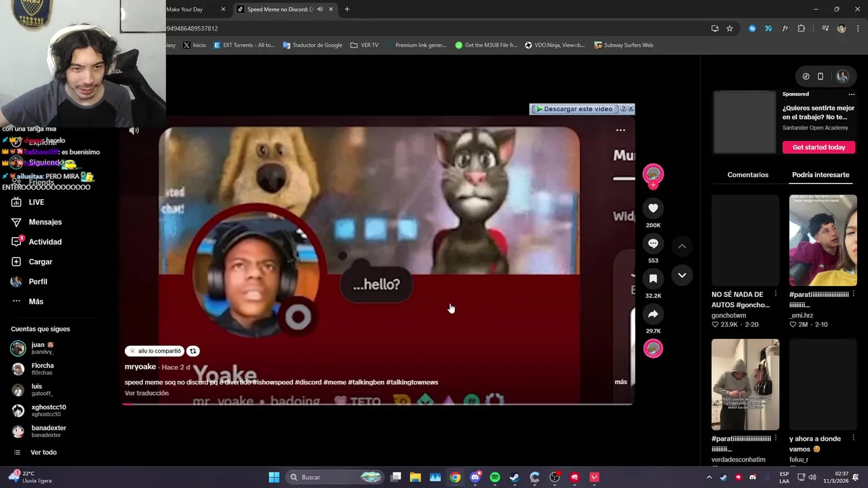Open File Explorer from the taskbar
This screenshot has width=868, height=488.
[416, 477]
